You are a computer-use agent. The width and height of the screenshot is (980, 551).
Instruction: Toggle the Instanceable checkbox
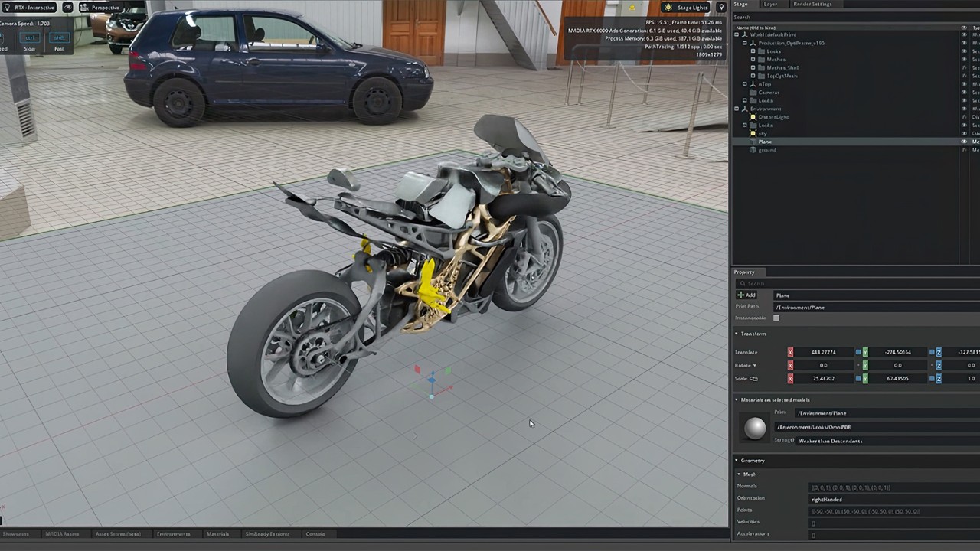[x=776, y=318]
